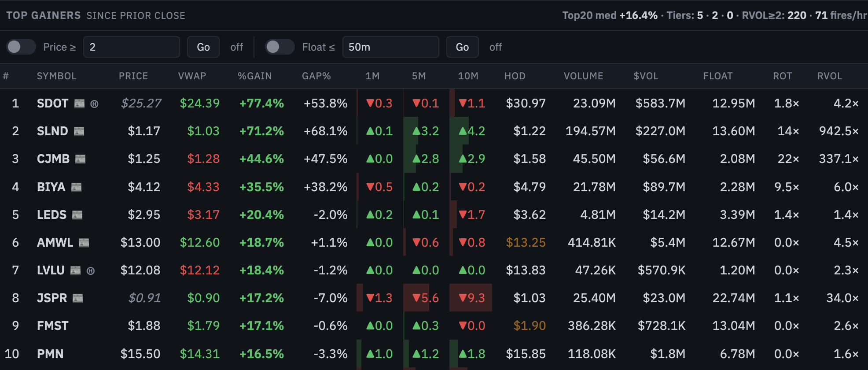Click SLND's RVOL value 942.5×

[x=839, y=131]
